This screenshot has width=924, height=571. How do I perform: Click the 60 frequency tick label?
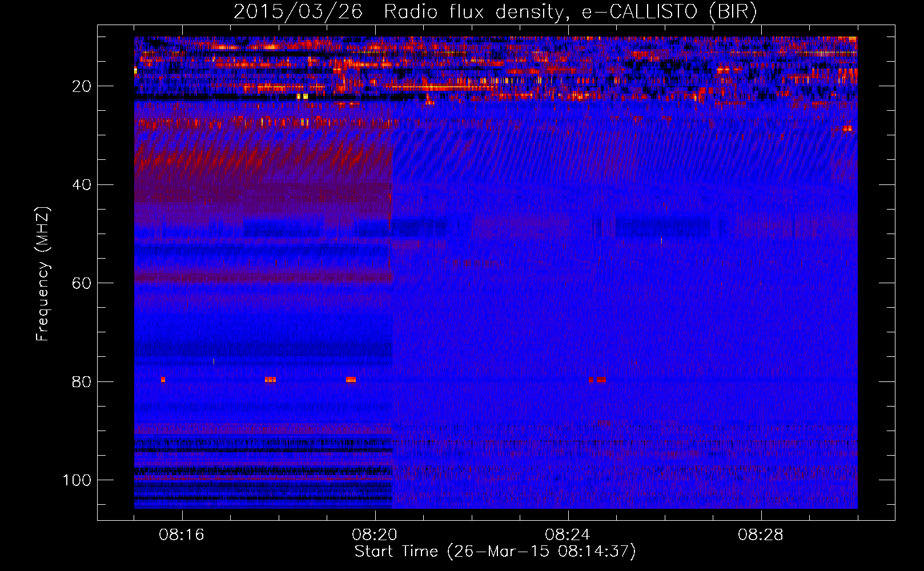tap(82, 283)
